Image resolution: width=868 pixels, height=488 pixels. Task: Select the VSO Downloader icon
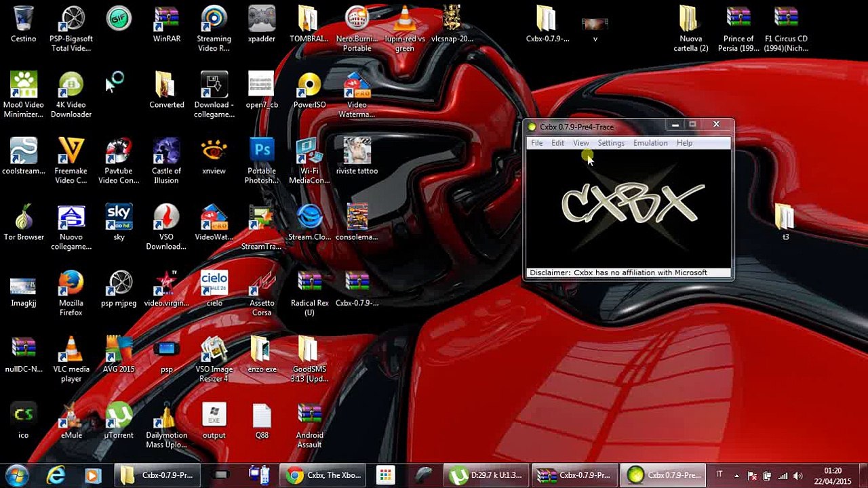coord(167,228)
